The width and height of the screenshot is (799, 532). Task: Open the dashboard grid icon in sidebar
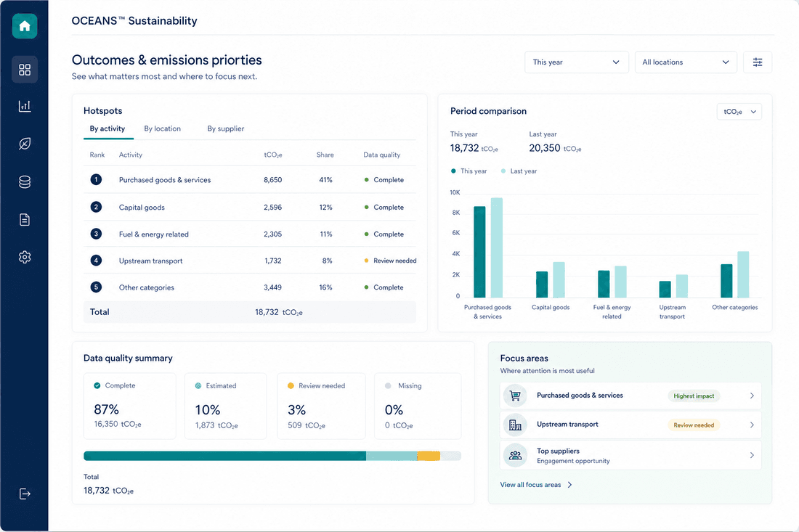pos(25,69)
